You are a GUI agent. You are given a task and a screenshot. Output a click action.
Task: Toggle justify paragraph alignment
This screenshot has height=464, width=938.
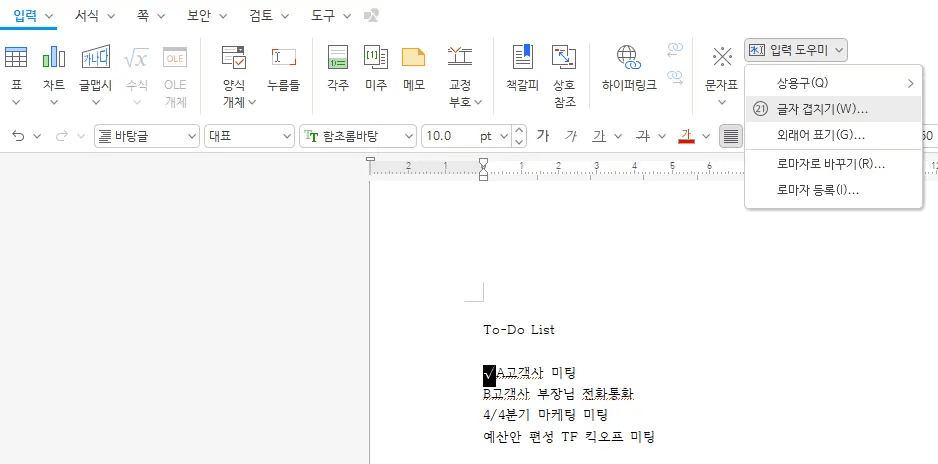[730, 136]
